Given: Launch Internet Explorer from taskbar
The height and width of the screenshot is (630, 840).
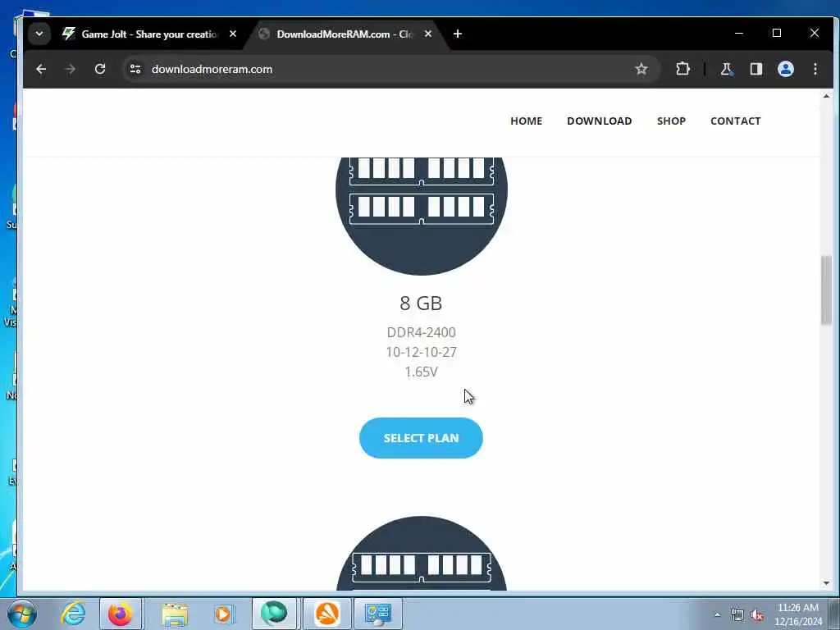Looking at the screenshot, I should 73,614.
